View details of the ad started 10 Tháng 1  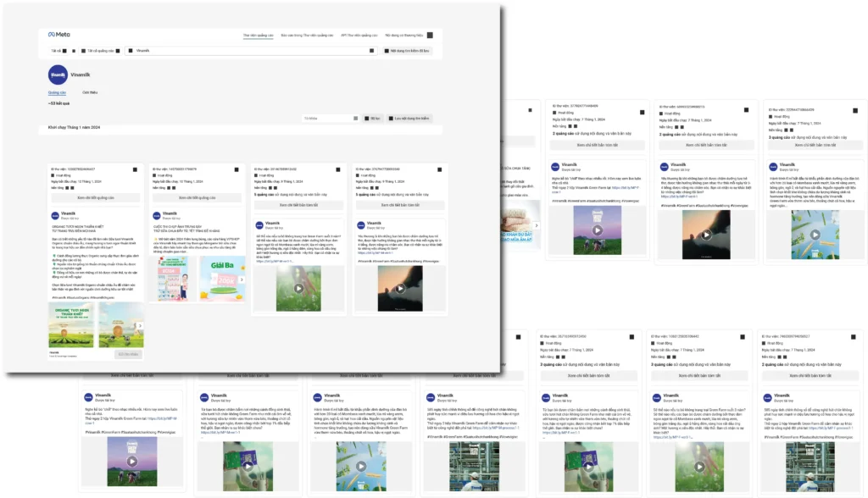[x=197, y=197]
